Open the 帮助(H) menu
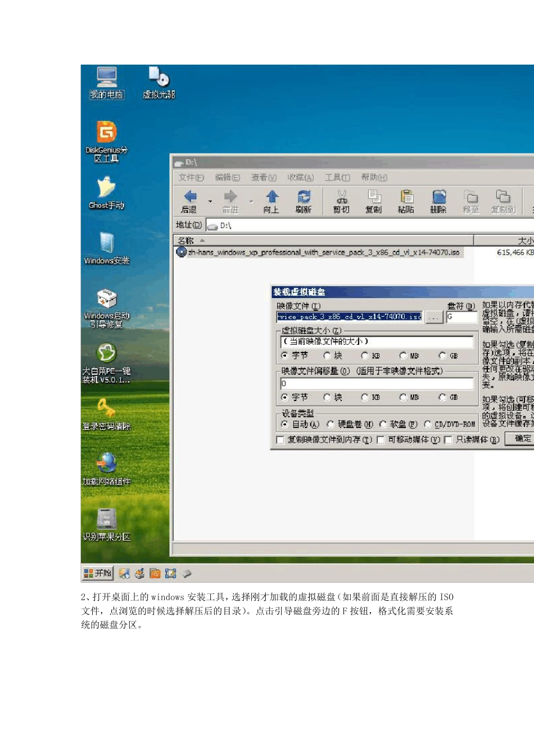The height and width of the screenshot is (756, 534). coord(374,177)
